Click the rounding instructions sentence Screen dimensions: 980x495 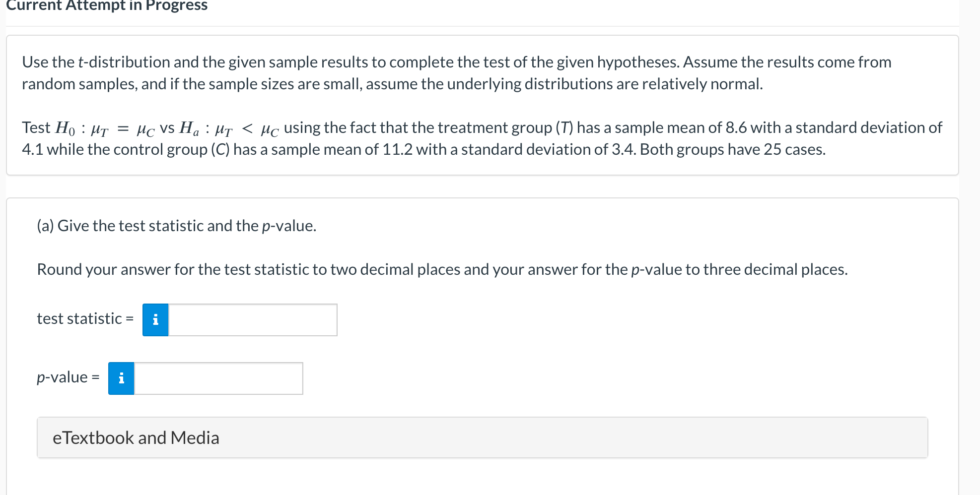[x=442, y=269]
